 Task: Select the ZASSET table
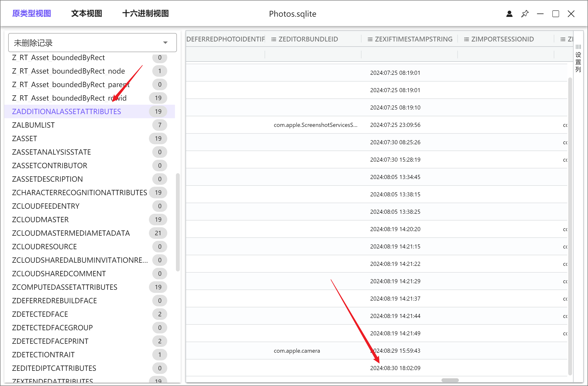25,138
